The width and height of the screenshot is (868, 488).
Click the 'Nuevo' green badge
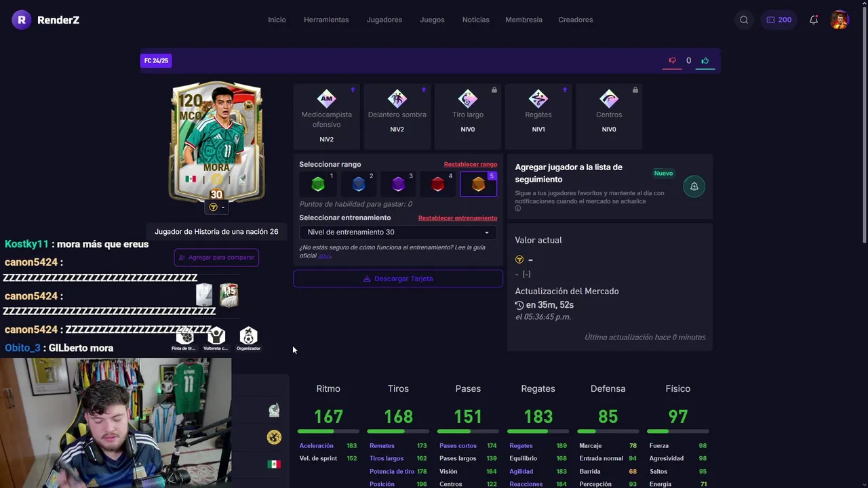[x=663, y=173]
